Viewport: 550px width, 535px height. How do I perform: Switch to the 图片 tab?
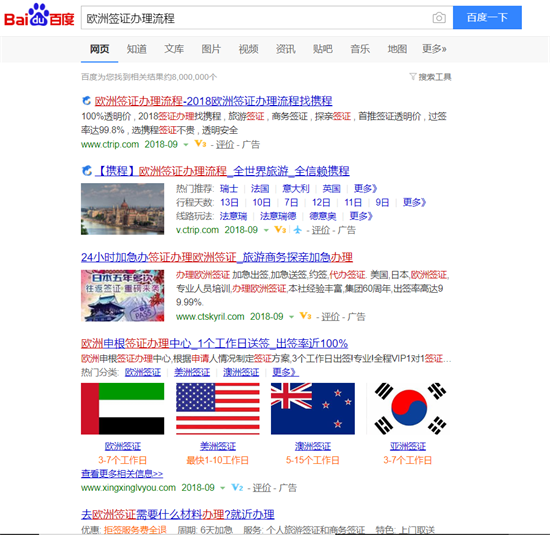211,49
